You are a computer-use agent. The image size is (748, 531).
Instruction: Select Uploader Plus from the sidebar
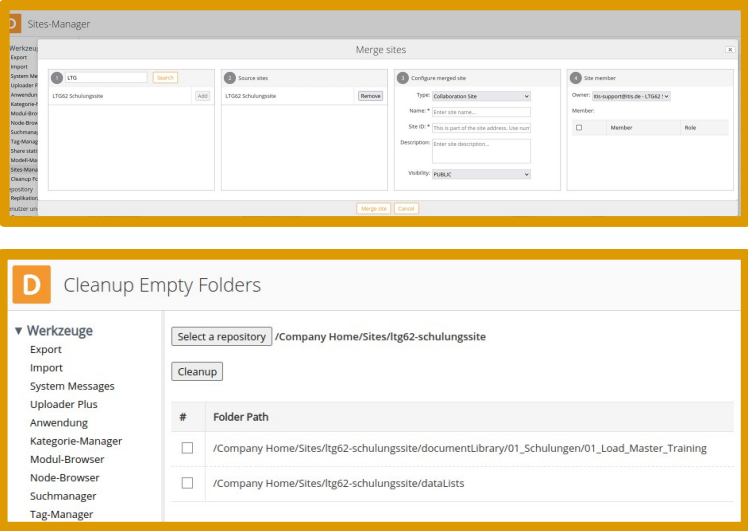[64, 404]
